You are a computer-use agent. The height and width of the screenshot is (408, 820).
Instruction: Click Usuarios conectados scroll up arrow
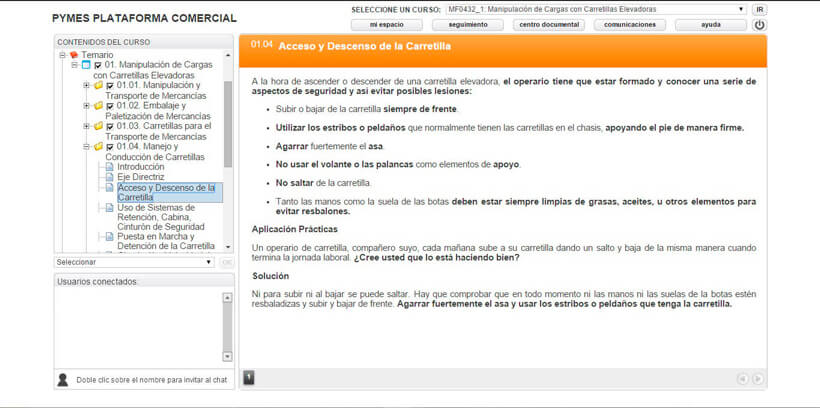[227, 298]
